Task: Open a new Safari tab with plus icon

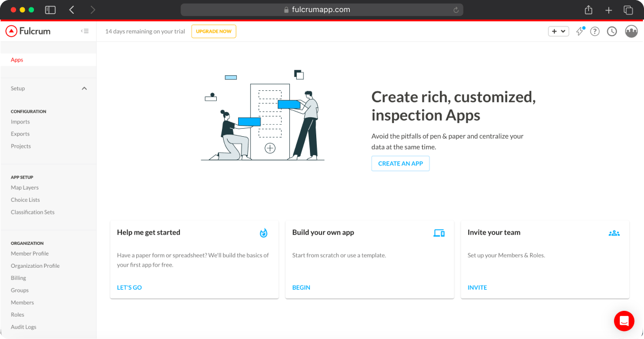Action: click(609, 10)
